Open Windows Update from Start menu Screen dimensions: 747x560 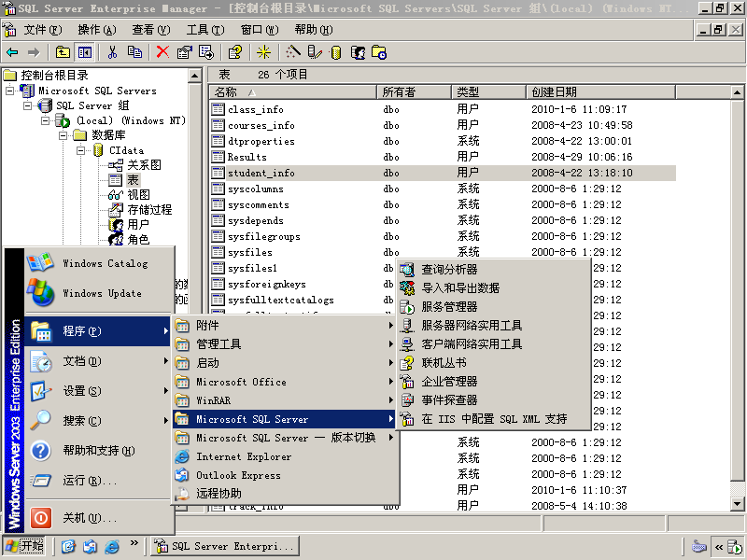point(99,293)
